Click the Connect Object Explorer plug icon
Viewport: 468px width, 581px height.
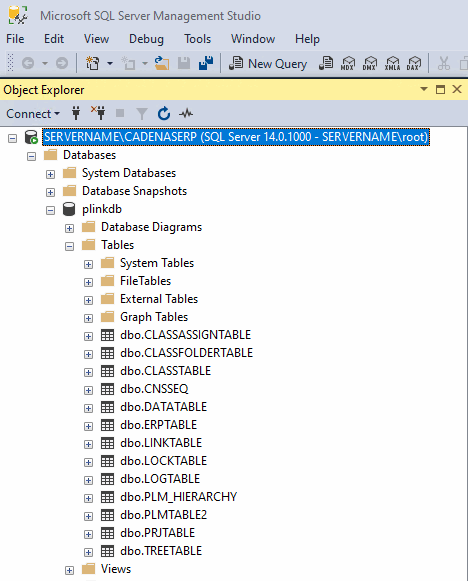coord(76,113)
